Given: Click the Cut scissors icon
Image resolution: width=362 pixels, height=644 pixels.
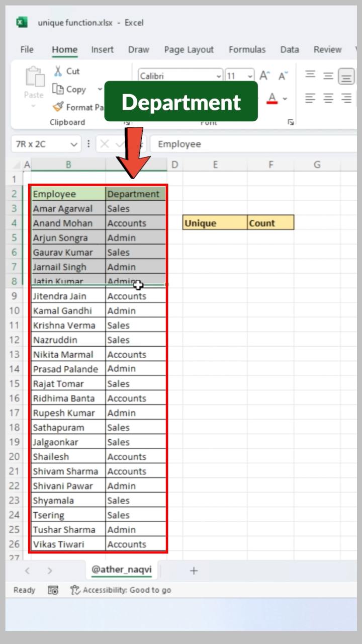Looking at the screenshot, I should (x=58, y=71).
